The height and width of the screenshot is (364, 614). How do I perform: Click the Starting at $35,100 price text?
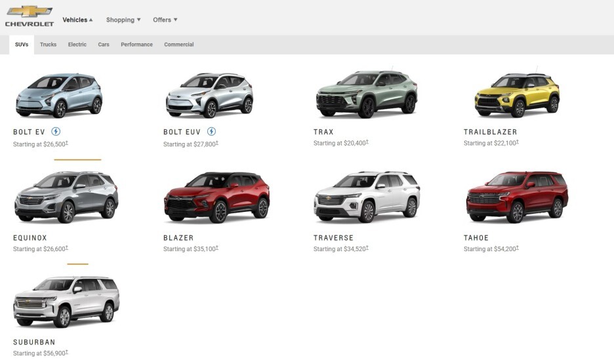tap(191, 249)
